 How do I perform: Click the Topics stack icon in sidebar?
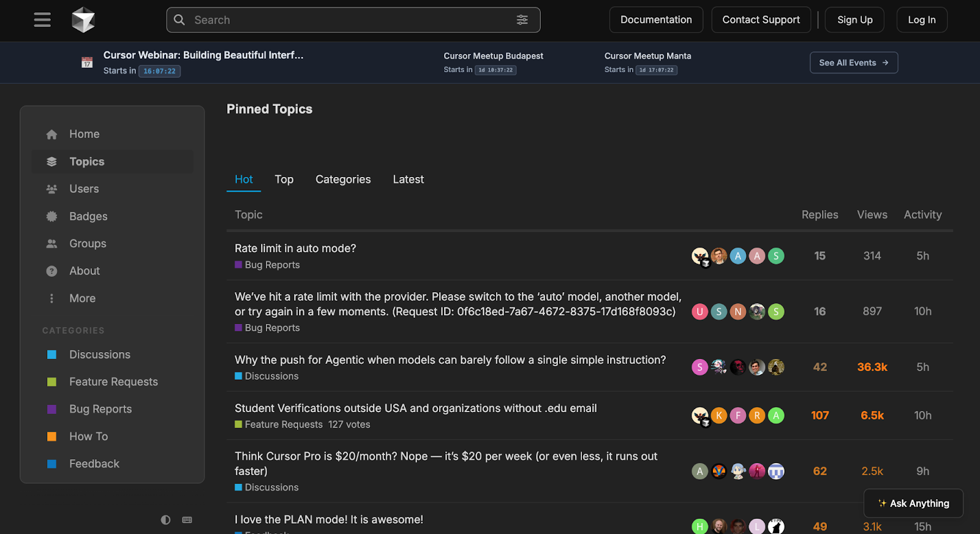coord(51,162)
